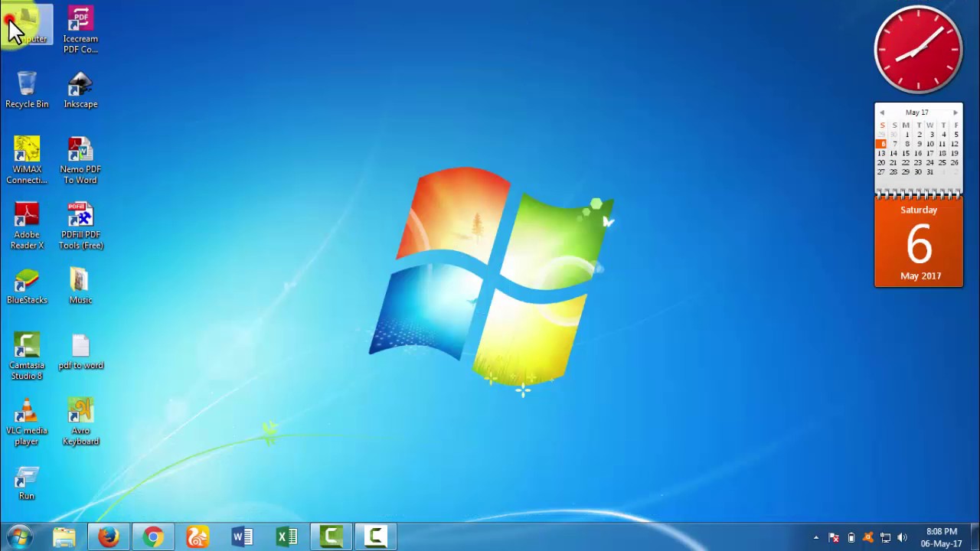Select highlighted day 6 in calendar gadget

[882, 144]
